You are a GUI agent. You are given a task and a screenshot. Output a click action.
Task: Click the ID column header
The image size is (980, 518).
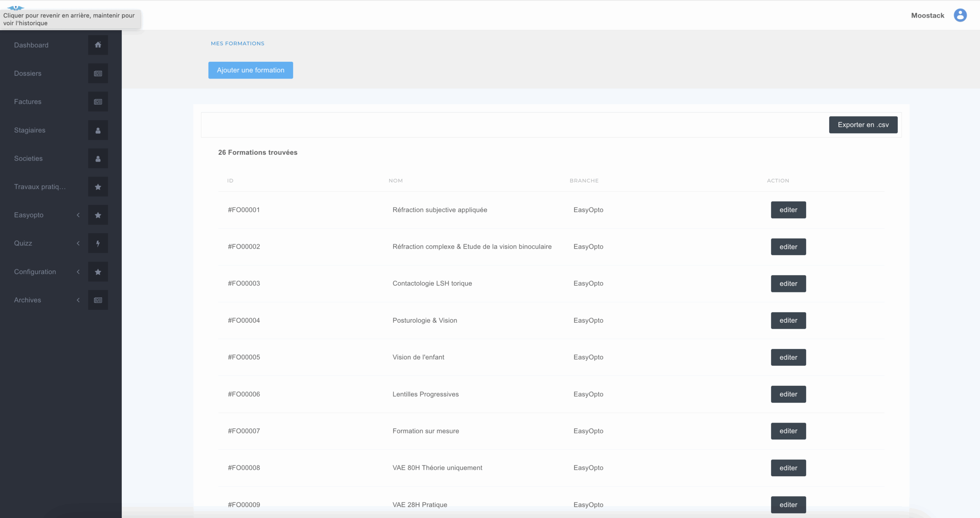tap(230, 180)
